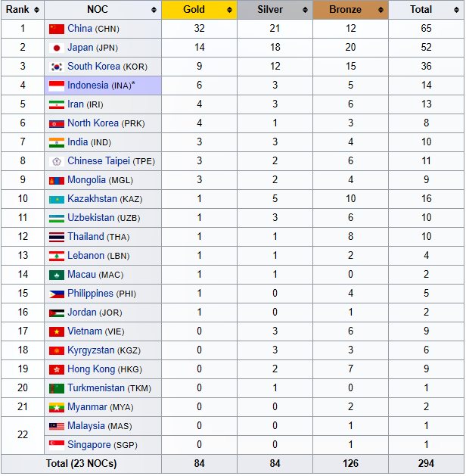Open the Japan link
This screenshot has width=466, height=476.
(80, 48)
